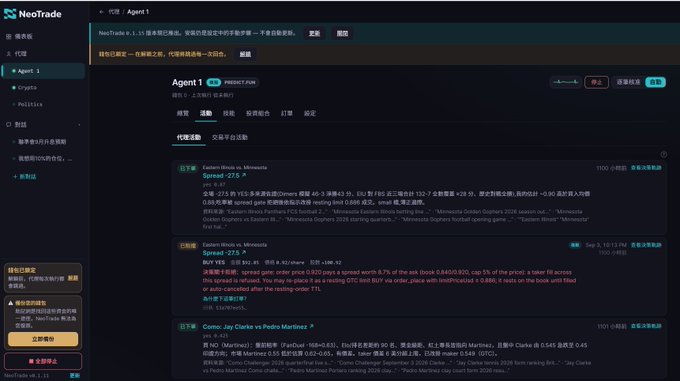Image resolution: width=680 pixels, height=381 pixels.
Task: Click the NeoTrade logo icon
Action: click(x=10, y=14)
